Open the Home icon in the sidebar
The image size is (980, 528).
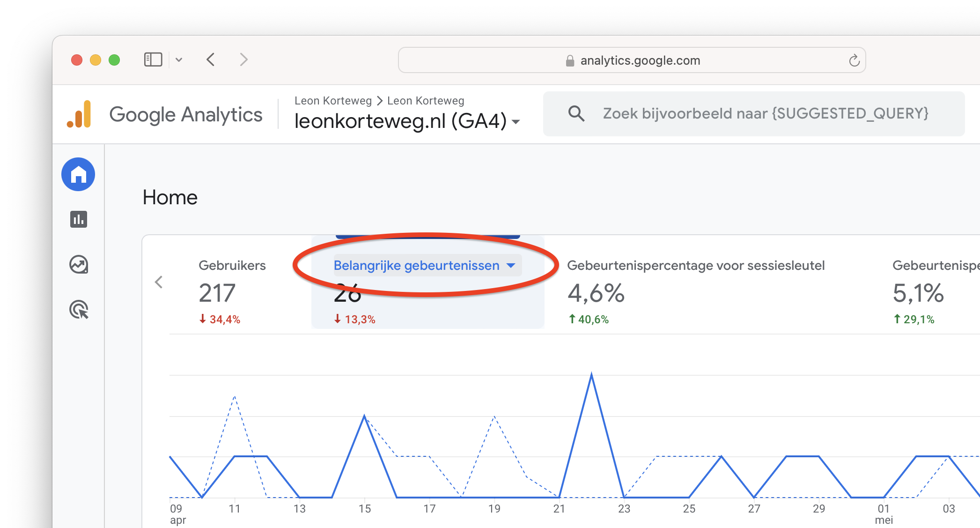click(x=78, y=174)
